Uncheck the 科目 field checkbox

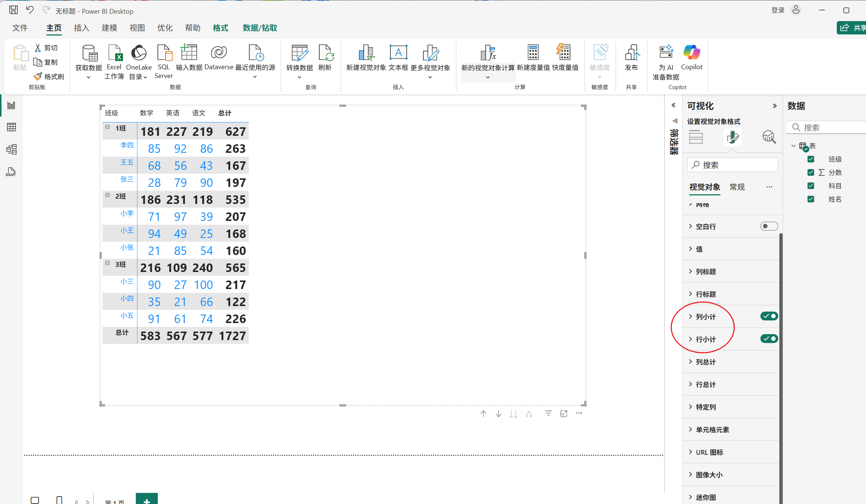[x=811, y=186]
